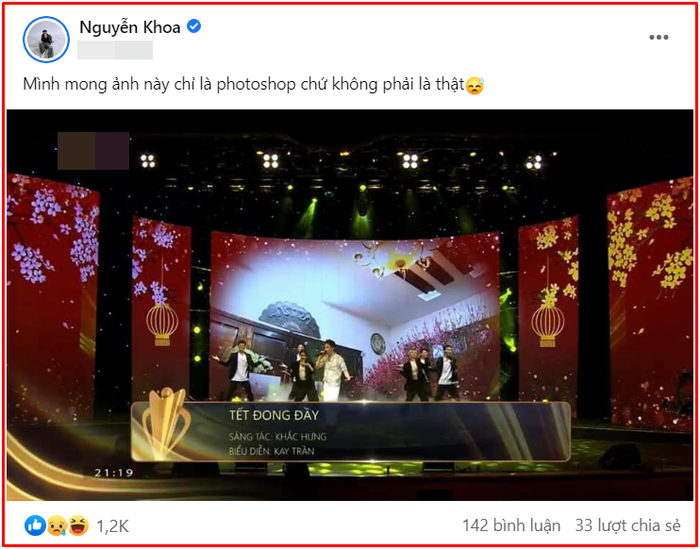Viewport: 700px width, 549px height.
Task: Open the 1,2K reactions count list
Action: tap(112, 527)
